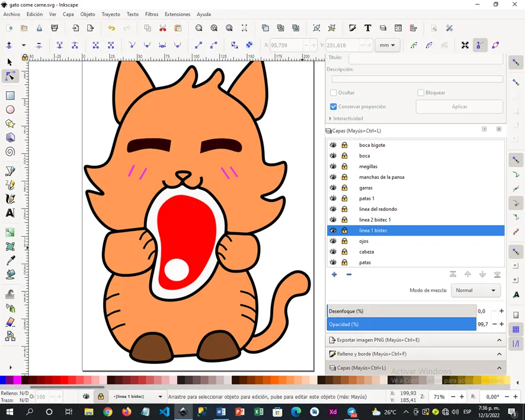Image resolution: width=525 pixels, height=420 pixels.
Task: Select the Gradient tool
Action: (10, 233)
